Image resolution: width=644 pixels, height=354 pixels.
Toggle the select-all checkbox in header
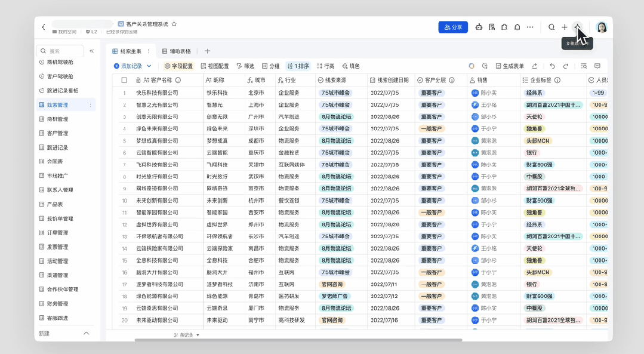(124, 80)
